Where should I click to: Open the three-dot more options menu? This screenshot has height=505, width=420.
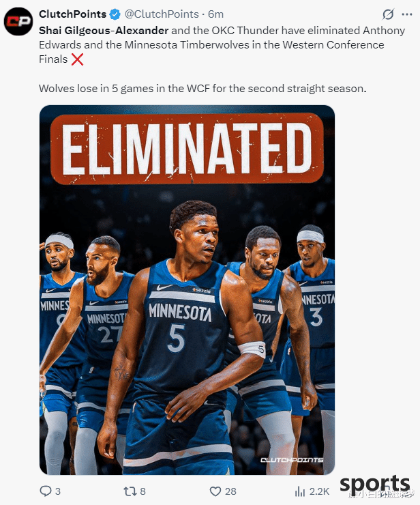click(x=407, y=14)
